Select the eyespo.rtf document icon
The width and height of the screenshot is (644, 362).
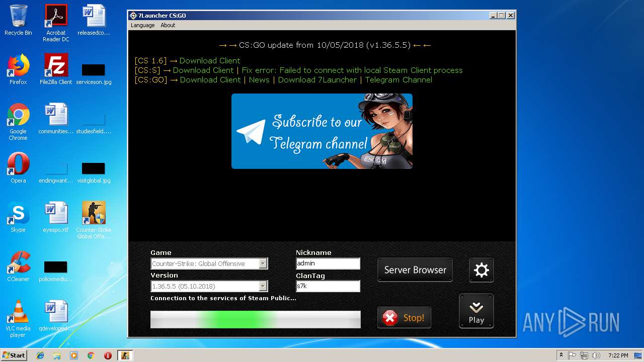pos(56,217)
